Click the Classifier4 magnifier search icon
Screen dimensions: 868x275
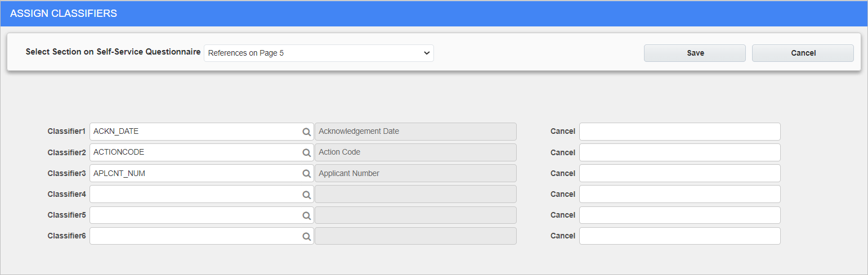(x=307, y=194)
